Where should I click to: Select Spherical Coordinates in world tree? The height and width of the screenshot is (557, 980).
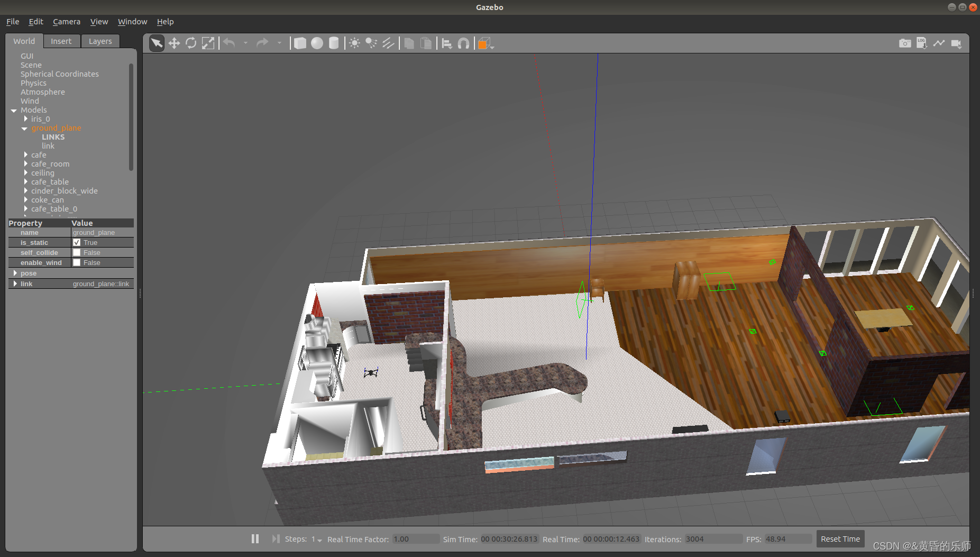[x=60, y=74]
